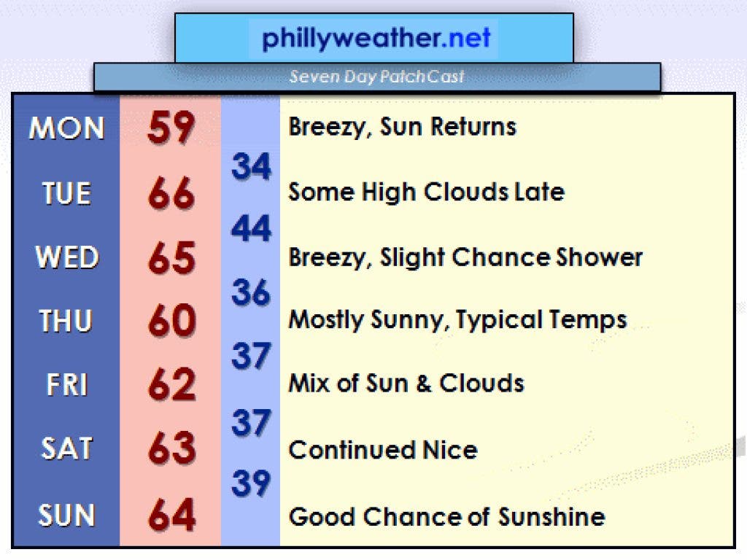Pick the SUN day label

66,516
